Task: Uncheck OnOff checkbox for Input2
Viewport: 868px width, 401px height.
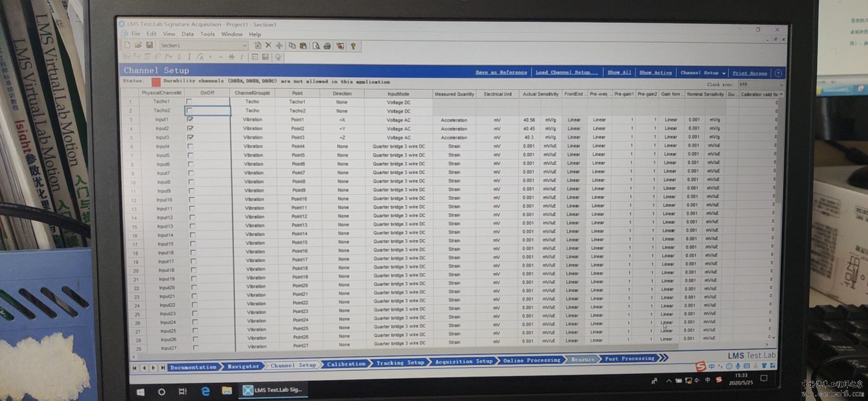Action: (x=190, y=128)
